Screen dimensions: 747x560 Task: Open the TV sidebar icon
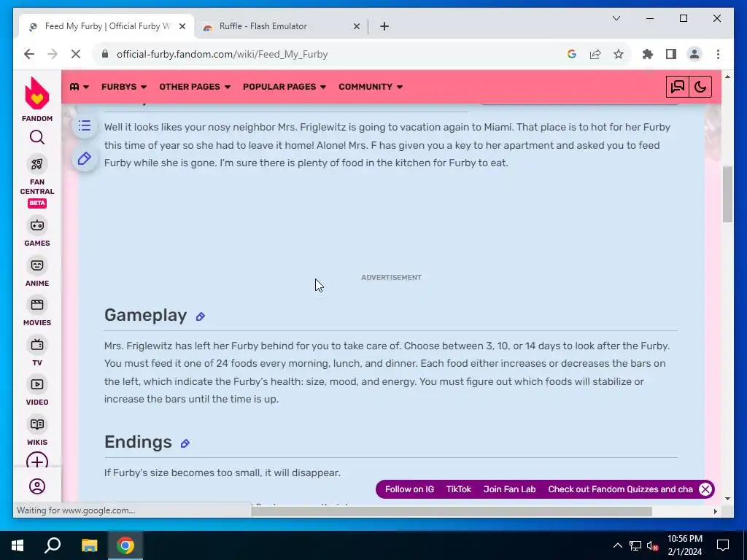[36, 345]
